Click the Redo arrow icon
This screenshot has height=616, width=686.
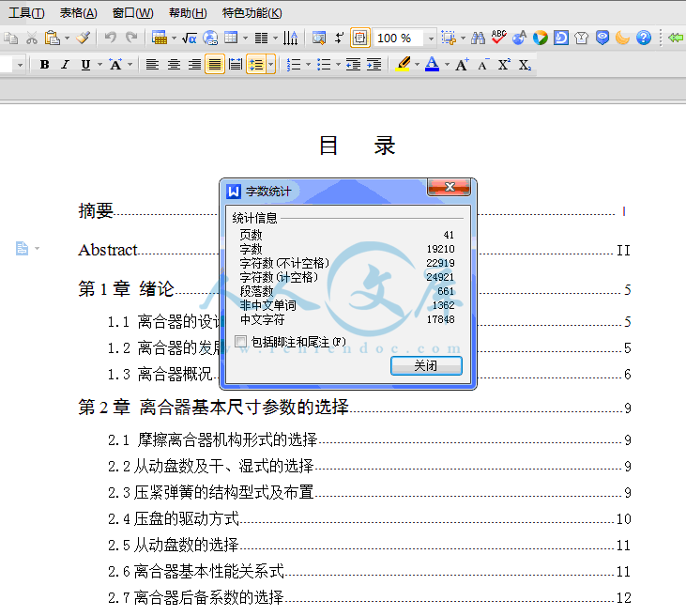(x=131, y=38)
